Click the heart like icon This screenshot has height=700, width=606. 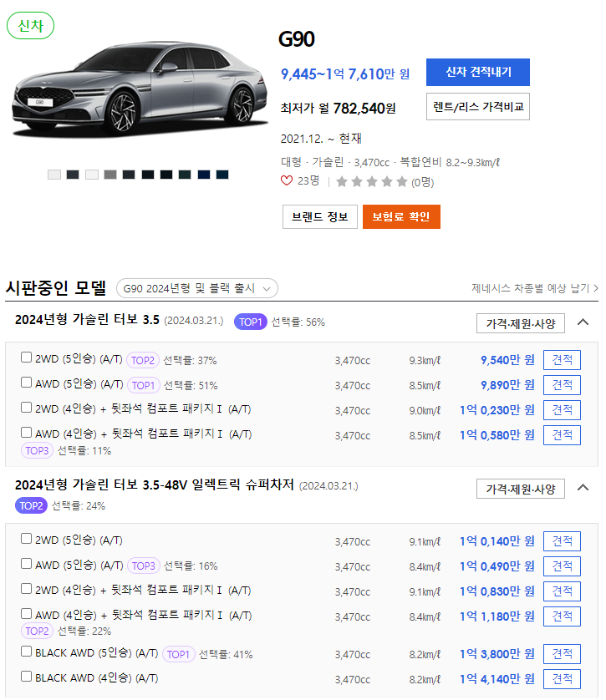[x=286, y=180]
